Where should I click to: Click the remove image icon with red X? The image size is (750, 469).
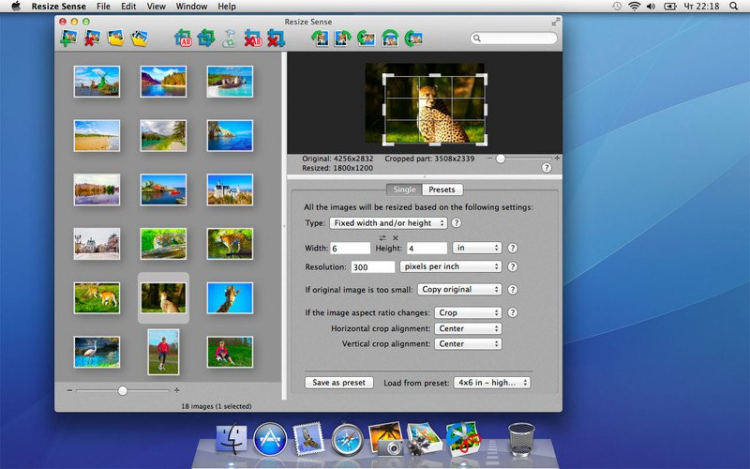pos(92,39)
